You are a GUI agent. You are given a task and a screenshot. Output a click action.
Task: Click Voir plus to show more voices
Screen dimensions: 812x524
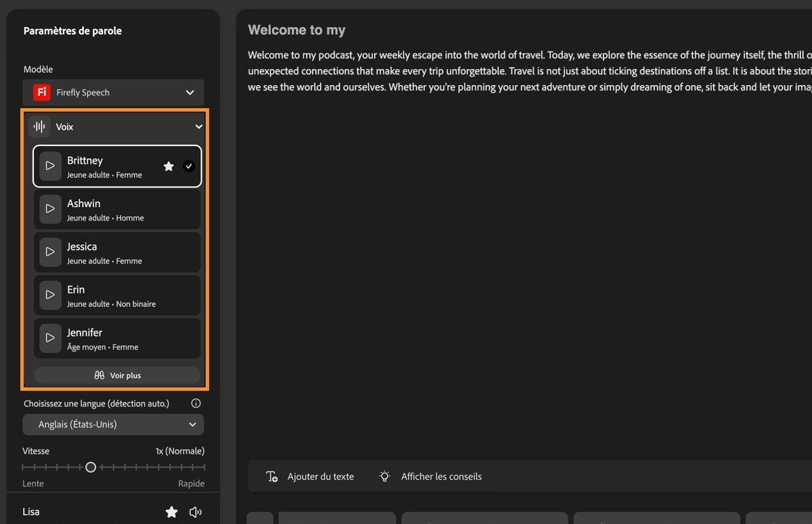coord(117,375)
